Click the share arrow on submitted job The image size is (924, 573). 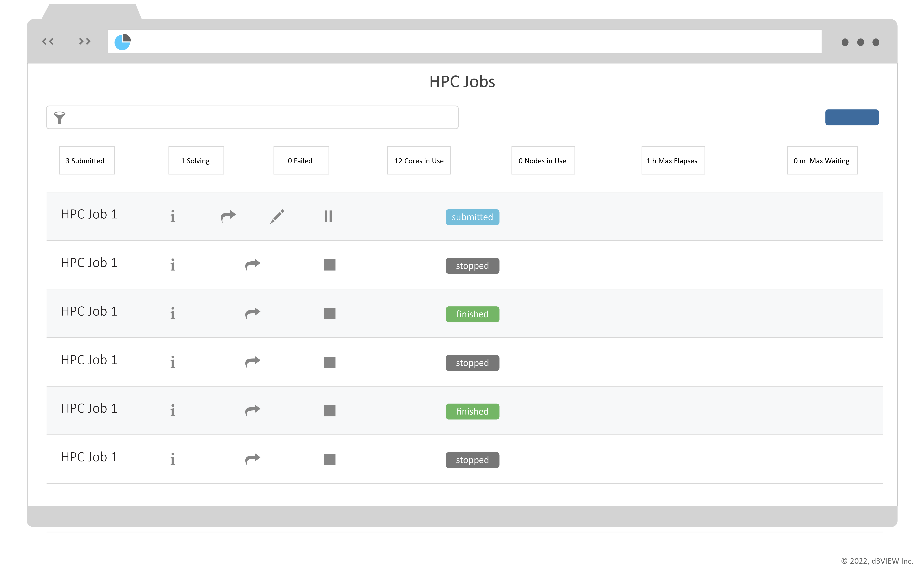228,216
